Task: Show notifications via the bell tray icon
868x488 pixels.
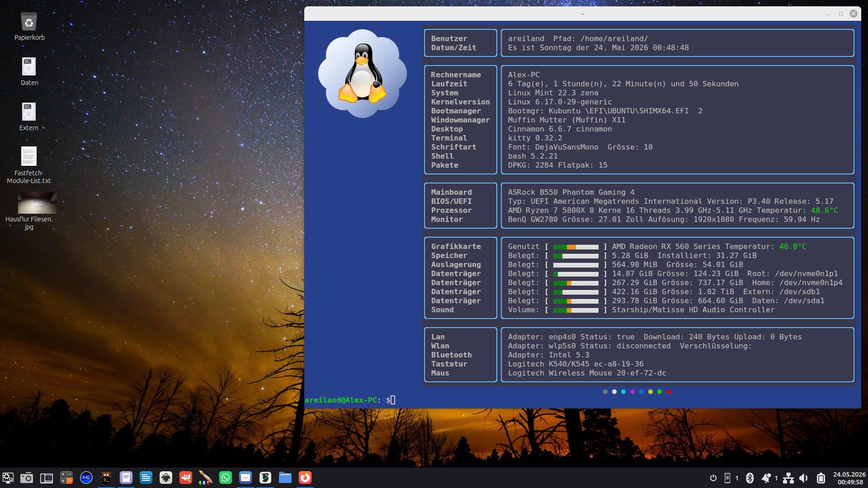Action: coord(766,478)
